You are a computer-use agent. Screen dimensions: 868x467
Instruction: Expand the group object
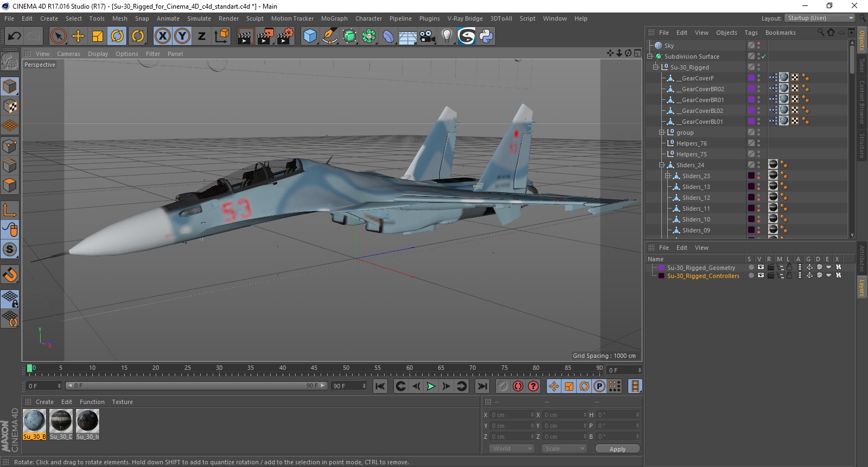[x=662, y=132]
